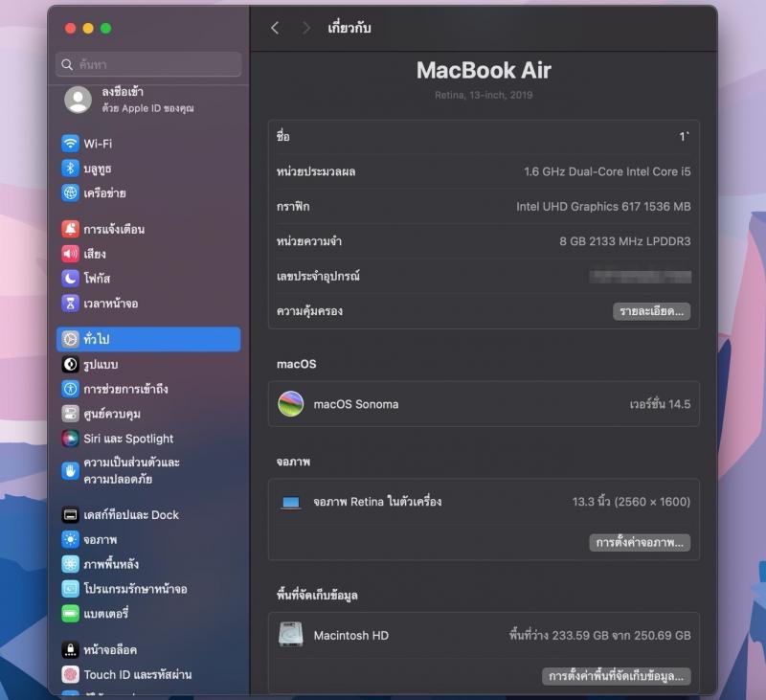Click the macOS Sonoma label
This screenshot has width=766, height=700.
click(355, 404)
